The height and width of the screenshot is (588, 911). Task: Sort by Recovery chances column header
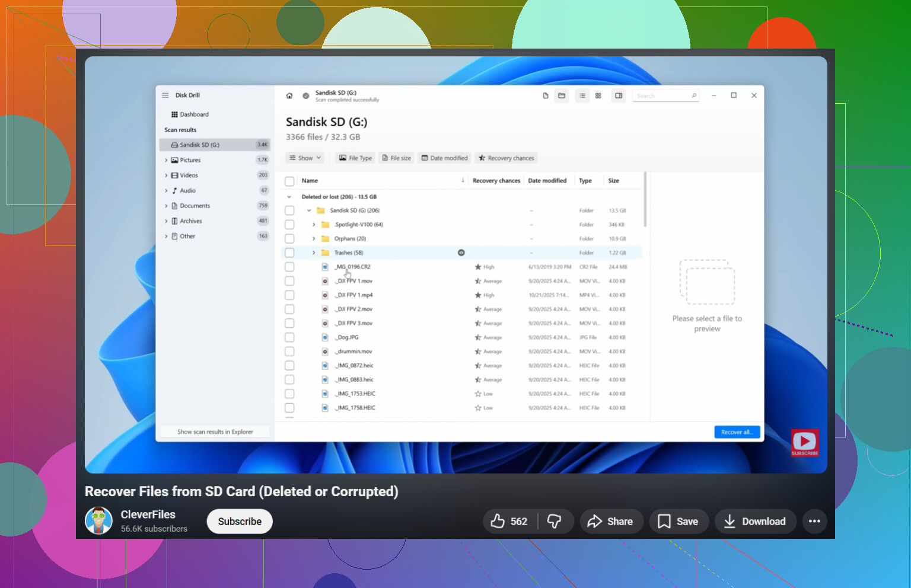(496, 180)
